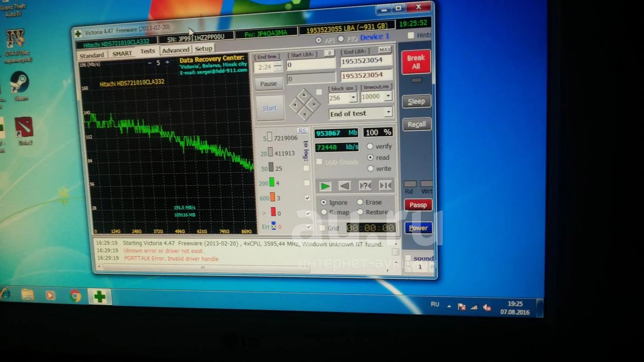Select the read test mode
The image size is (644, 362).
pyautogui.click(x=370, y=157)
